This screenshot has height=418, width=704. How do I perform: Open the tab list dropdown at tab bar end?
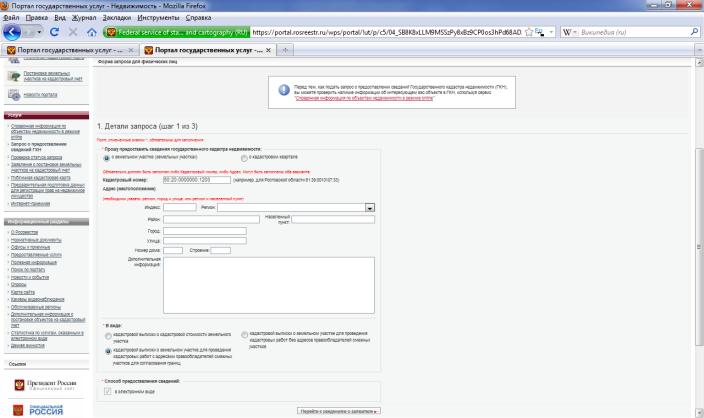[699, 50]
